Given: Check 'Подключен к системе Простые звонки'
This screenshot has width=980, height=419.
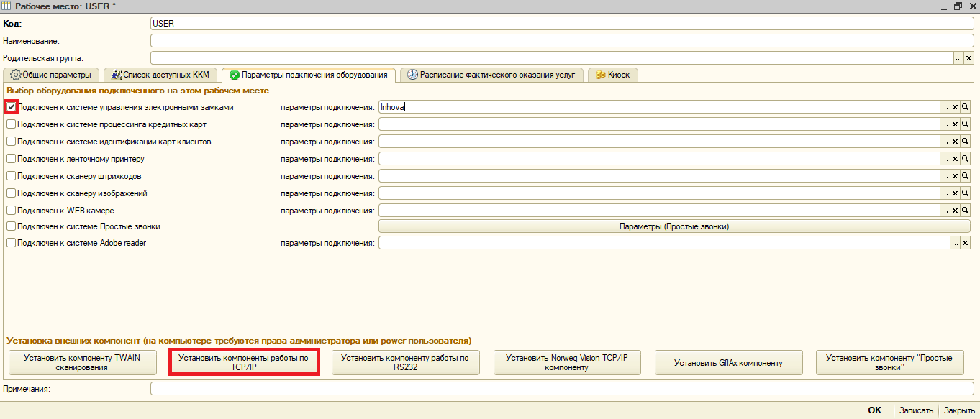Looking at the screenshot, I should (x=11, y=226).
